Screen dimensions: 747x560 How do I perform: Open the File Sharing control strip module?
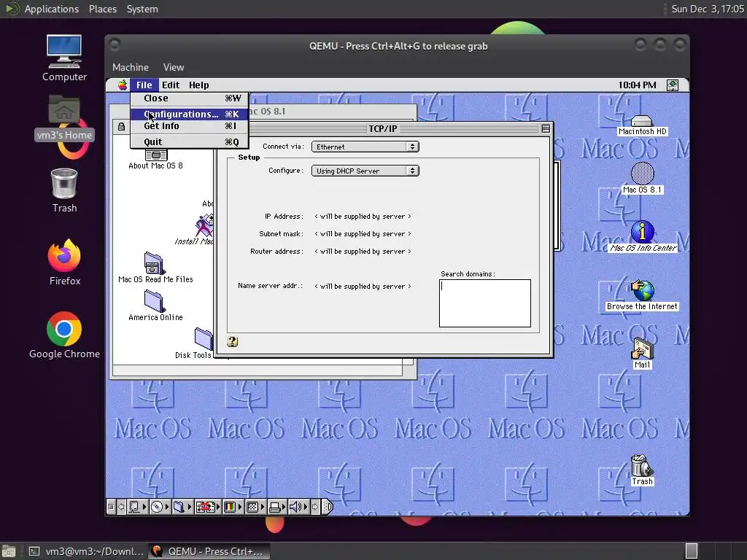tap(182, 507)
